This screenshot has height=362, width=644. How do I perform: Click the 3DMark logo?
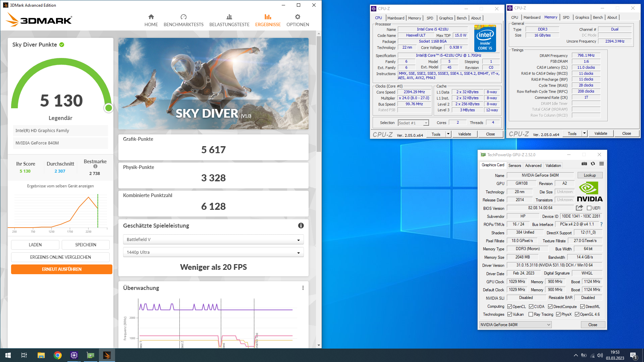pyautogui.click(x=39, y=20)
